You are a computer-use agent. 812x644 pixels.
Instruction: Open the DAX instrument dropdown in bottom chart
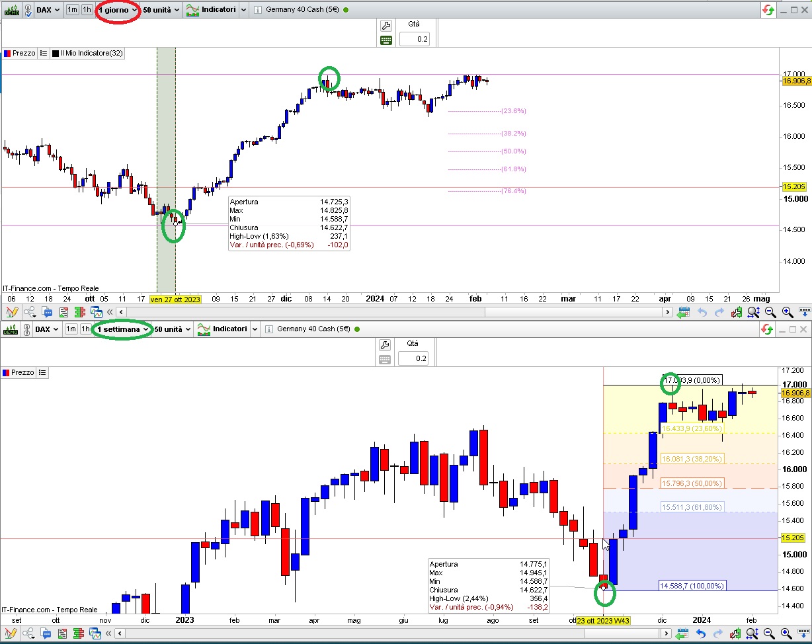pos(48,329)
